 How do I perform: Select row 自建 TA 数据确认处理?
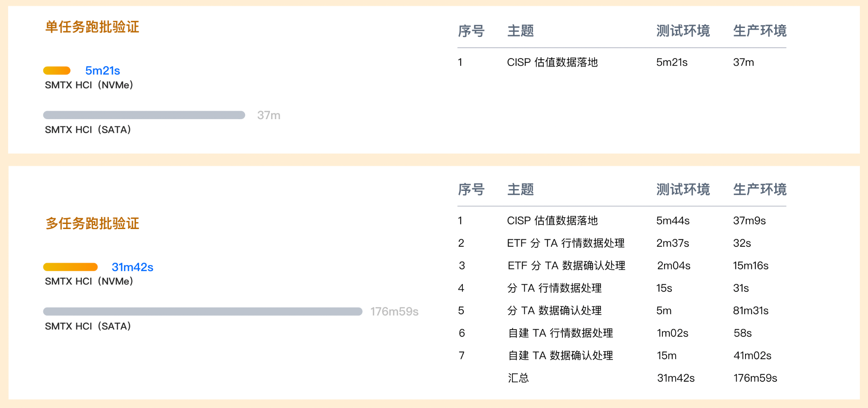[622, 355]
